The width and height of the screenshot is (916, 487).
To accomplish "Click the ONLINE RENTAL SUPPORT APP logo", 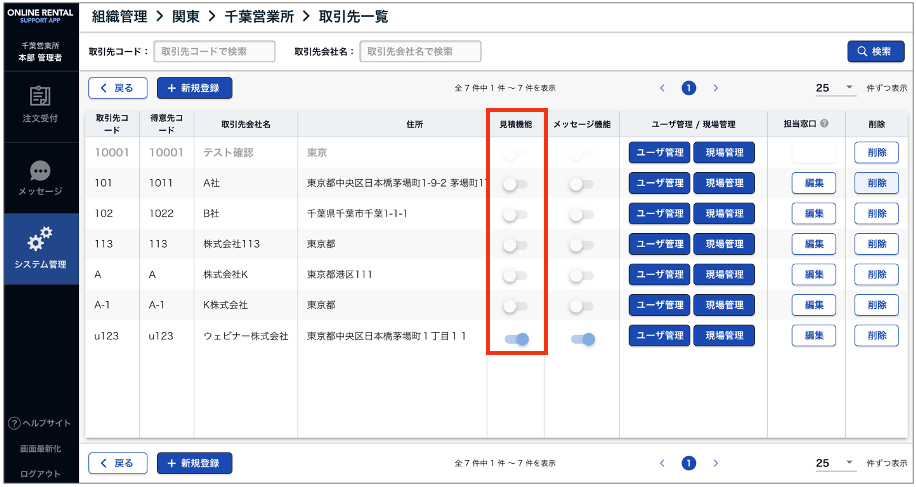I will click(x=40, y=17).
